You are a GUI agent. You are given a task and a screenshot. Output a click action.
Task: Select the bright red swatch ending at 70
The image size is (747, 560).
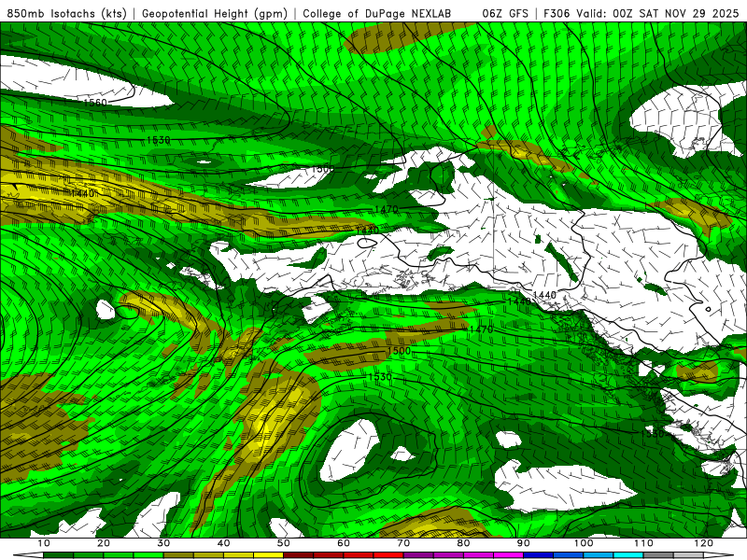(x=388, y=555)
